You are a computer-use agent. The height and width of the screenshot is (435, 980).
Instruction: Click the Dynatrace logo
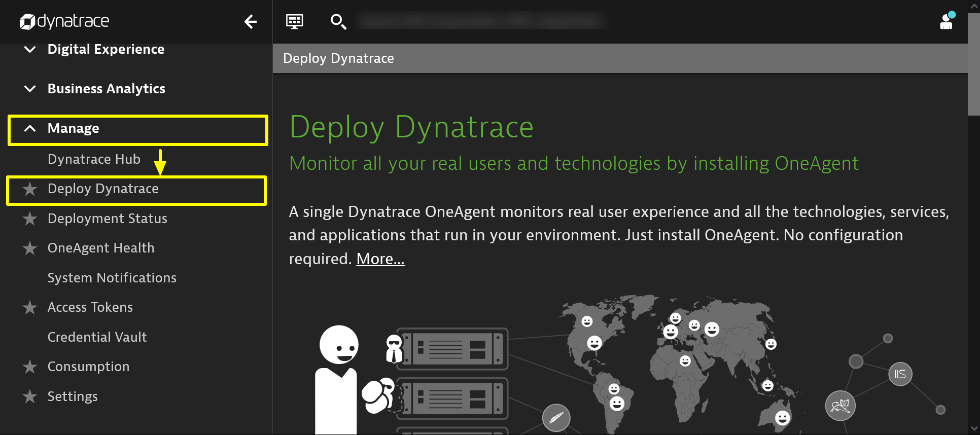pyautogui.click(x=64, y=21)
